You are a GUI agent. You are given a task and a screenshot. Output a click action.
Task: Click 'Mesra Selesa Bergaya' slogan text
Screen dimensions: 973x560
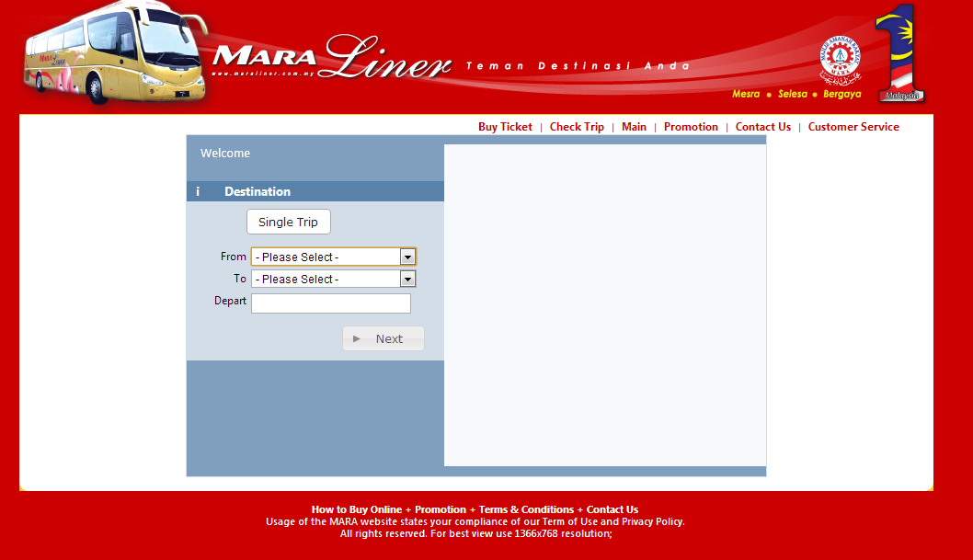[796, 95]
